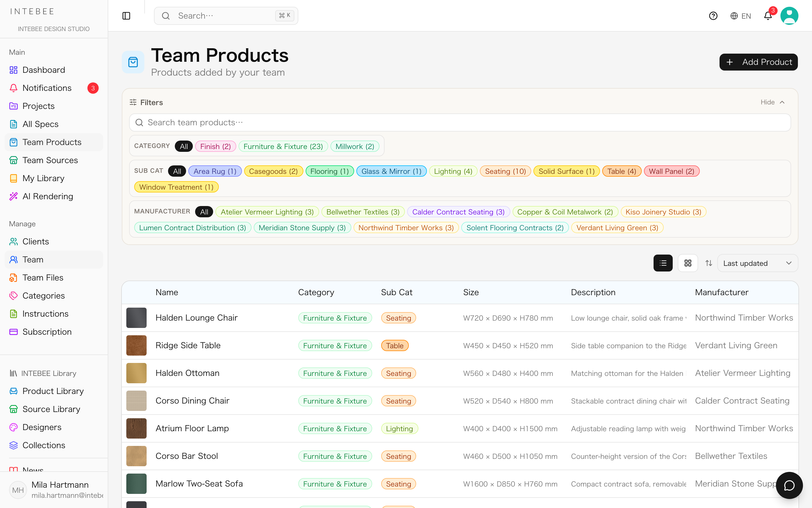Click the Subscription card icon
The width and height of the screenshot is (812, 508).
[x=14, y=332]
